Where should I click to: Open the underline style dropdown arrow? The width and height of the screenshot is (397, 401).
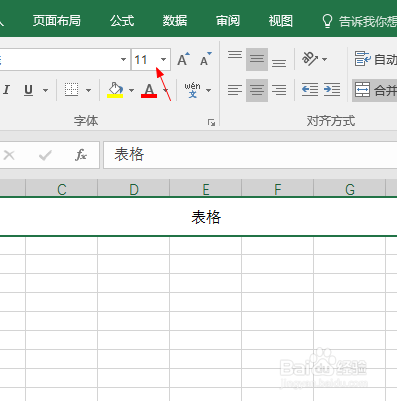point(45,90)
